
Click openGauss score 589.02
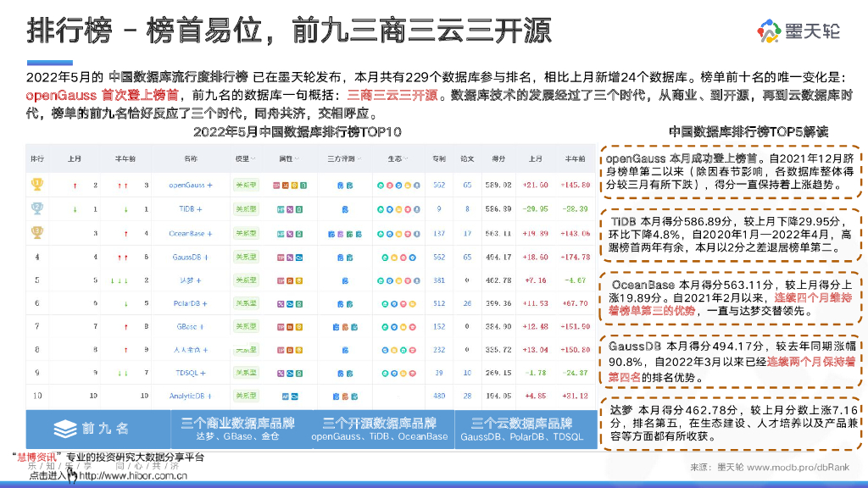(498, 186)
